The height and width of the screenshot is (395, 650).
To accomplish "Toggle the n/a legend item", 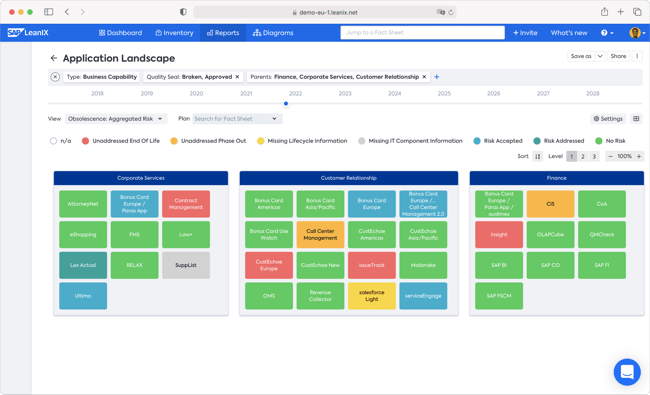I will [60, 141].
